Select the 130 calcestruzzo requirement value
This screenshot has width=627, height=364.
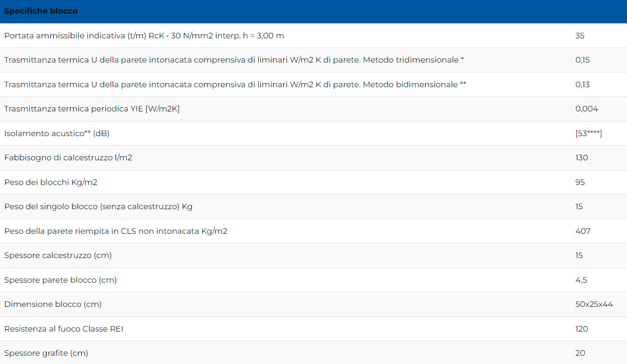(x=582, y=158)
